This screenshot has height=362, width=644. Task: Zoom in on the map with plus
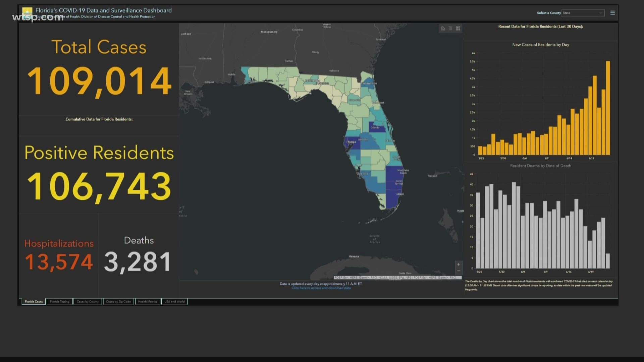pyautogui.click(x=459, y=264)
